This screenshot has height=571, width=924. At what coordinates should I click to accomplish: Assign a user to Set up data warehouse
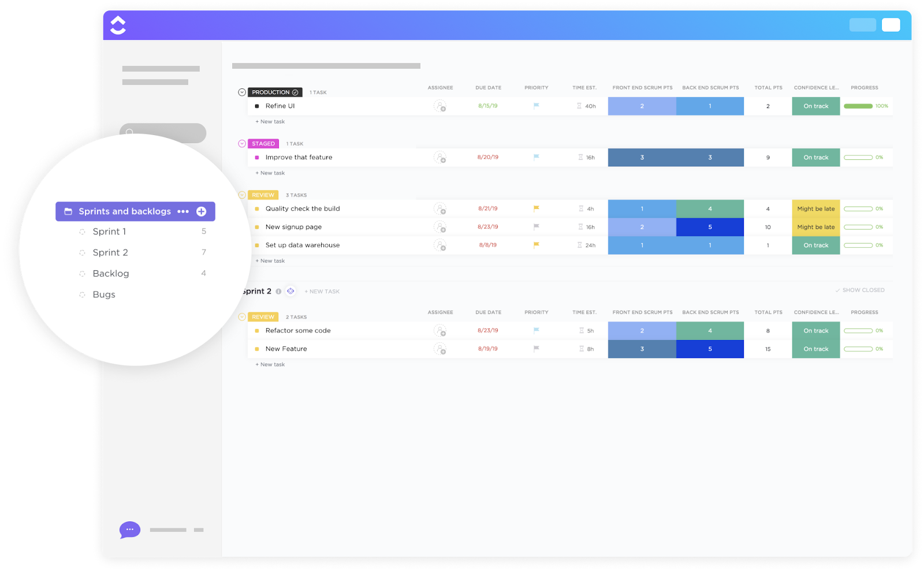click(x=440, y=245)
